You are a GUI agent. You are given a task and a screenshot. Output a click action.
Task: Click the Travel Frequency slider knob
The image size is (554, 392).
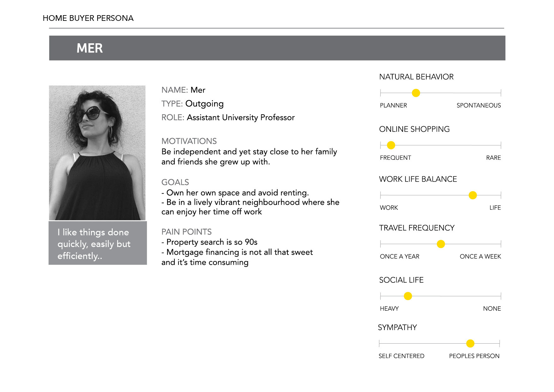[x=441, y=244]
